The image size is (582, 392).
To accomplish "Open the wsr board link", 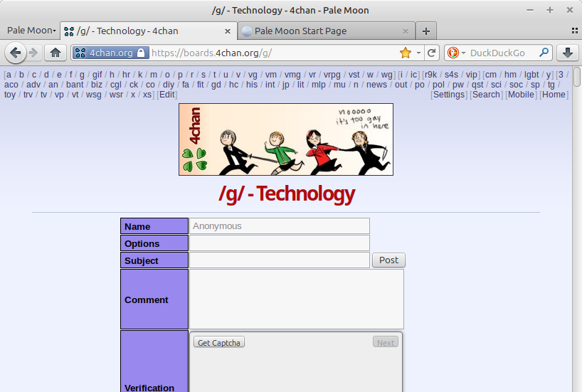I will coord(116,95).
